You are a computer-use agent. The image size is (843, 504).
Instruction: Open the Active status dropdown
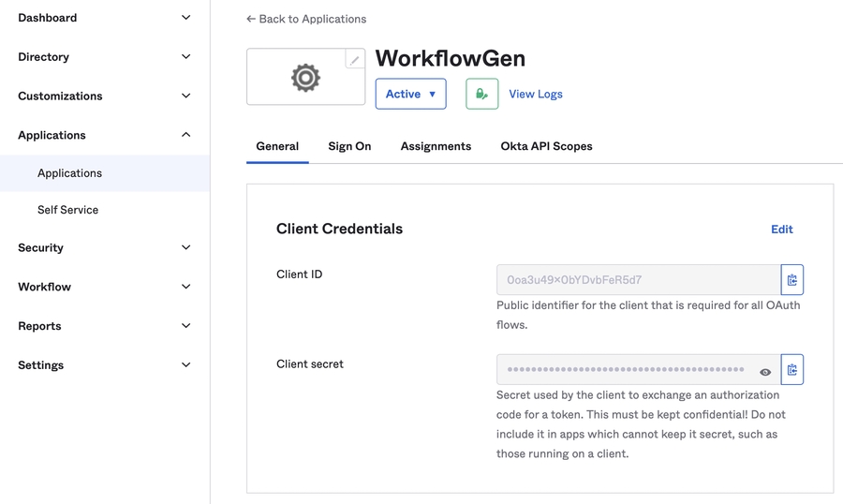[x=410, y=94]
